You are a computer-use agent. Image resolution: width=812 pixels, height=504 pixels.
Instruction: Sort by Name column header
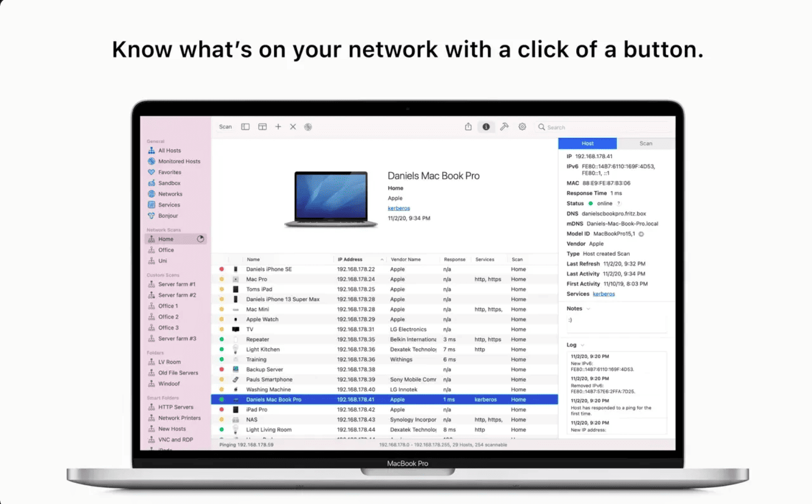tap(253, 259)
